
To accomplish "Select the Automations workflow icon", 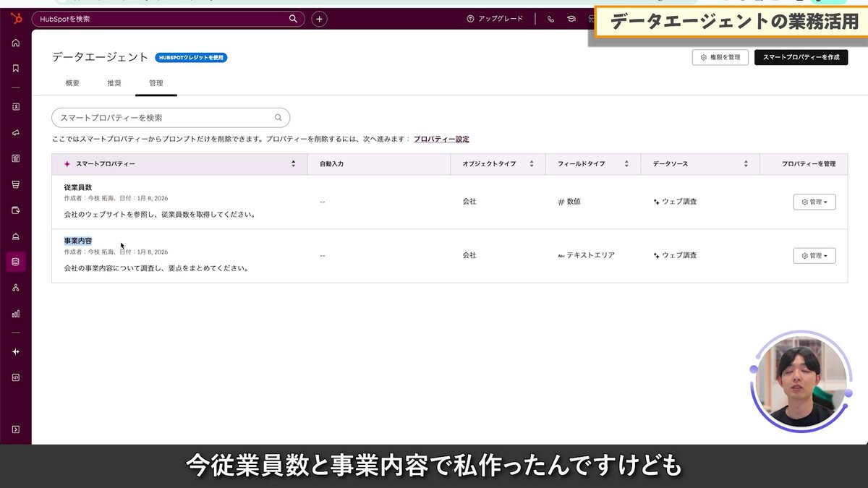I will point(16,287).
